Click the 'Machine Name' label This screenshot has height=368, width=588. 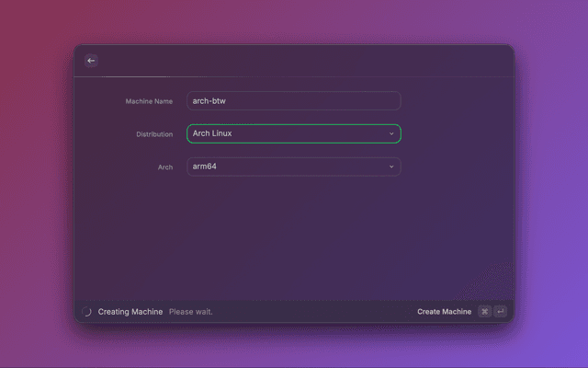[x=149, y=101]
